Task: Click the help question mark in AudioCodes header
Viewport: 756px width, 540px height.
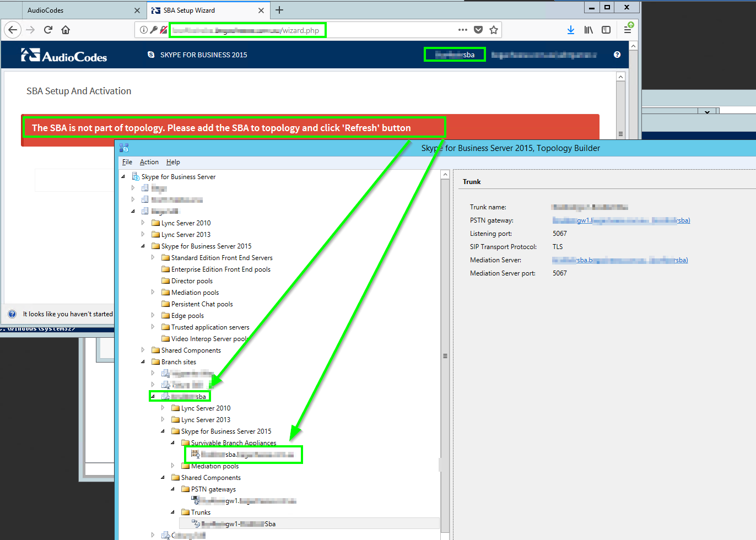Action: pos(617,55)
